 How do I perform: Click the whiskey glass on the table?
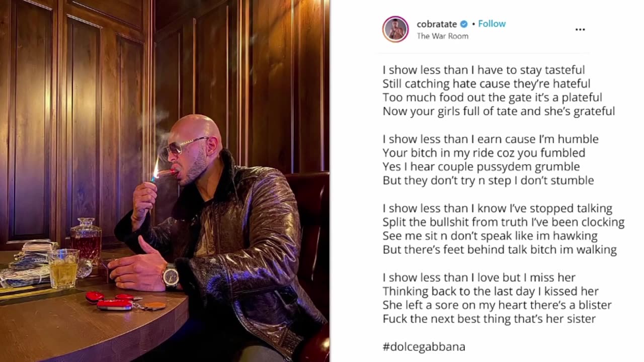[x=63, y=268]
